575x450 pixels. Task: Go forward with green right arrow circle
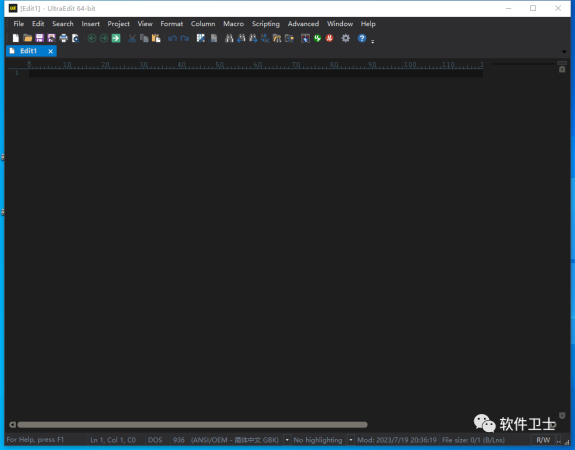[104, 38]
